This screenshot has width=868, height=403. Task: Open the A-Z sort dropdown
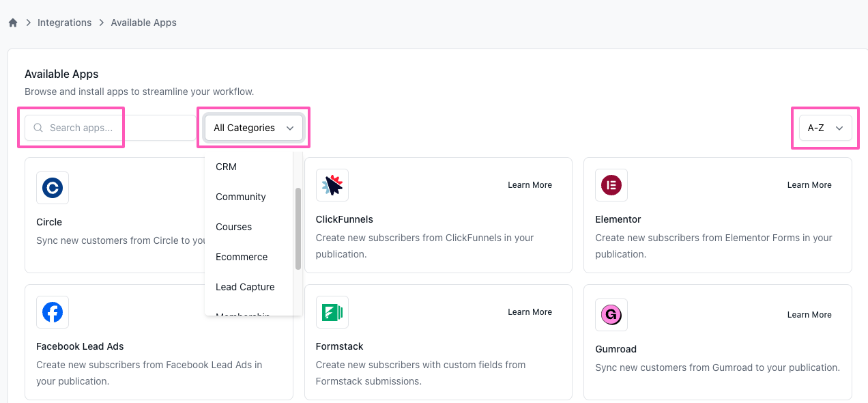[x=825, y=128]
